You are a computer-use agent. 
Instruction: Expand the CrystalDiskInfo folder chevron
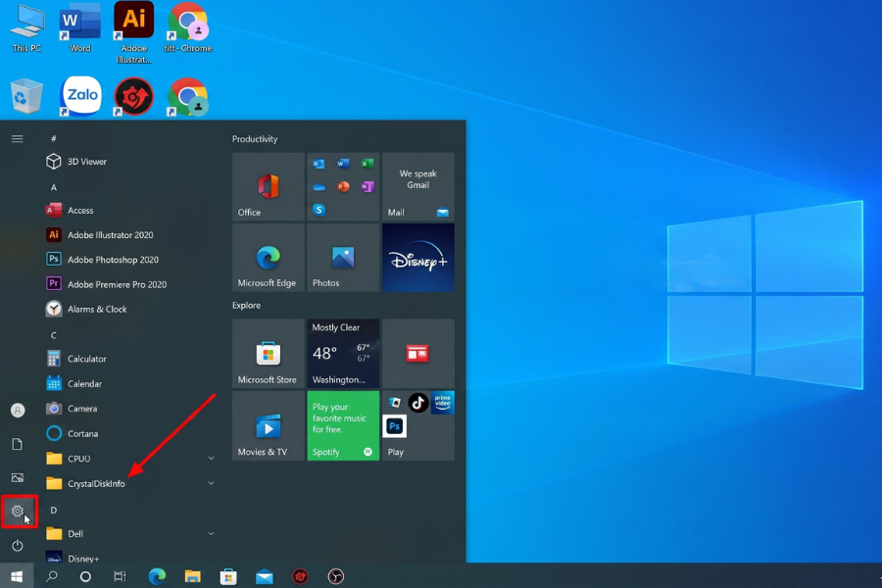pos(211,483)
